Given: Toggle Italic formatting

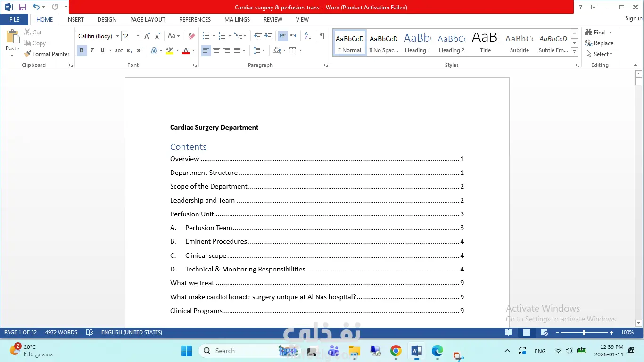Looking at the screenshot, I should [x=92, y=50].
